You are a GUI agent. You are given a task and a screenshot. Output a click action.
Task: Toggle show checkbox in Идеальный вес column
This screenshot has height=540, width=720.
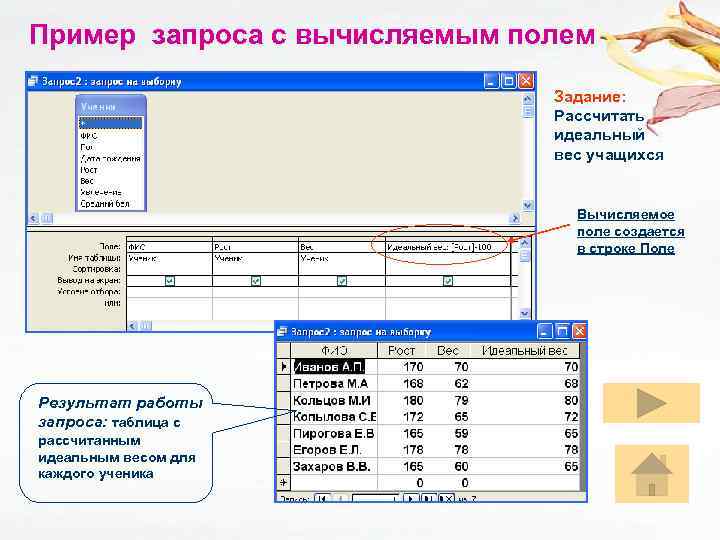(448, 281)
